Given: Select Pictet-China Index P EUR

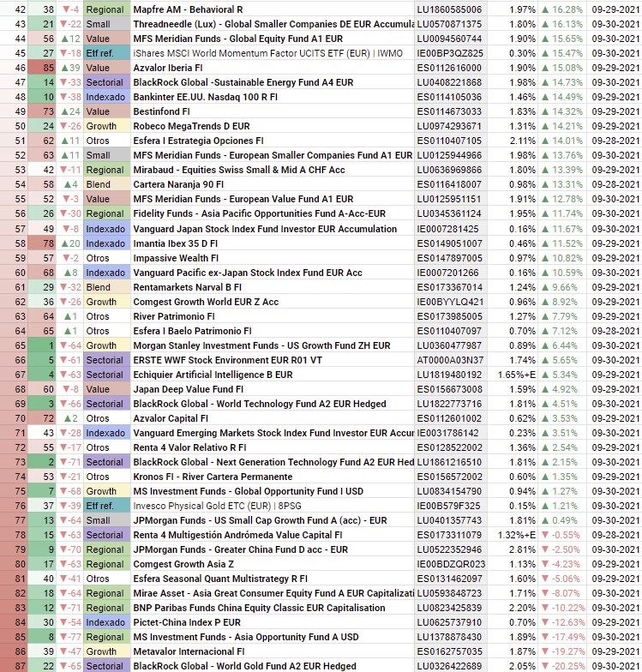Looking at the screenshot, I should click(273, 622).
